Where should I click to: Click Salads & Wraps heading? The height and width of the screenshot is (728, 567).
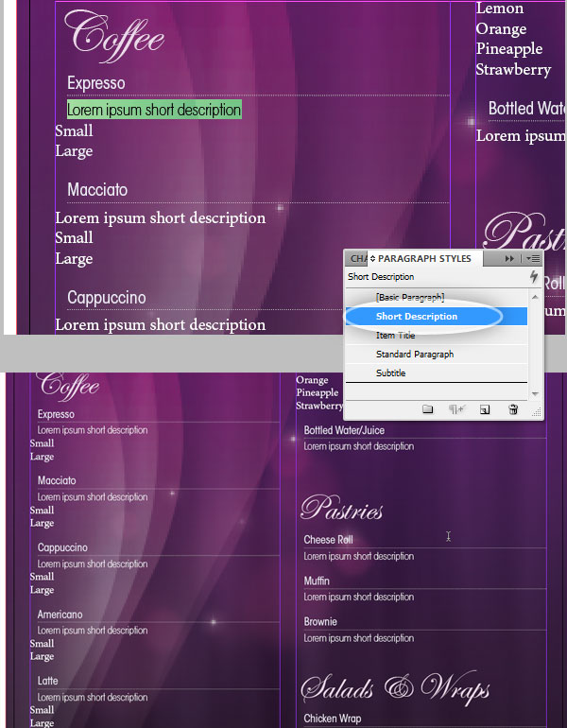click(x=395, y=686)
